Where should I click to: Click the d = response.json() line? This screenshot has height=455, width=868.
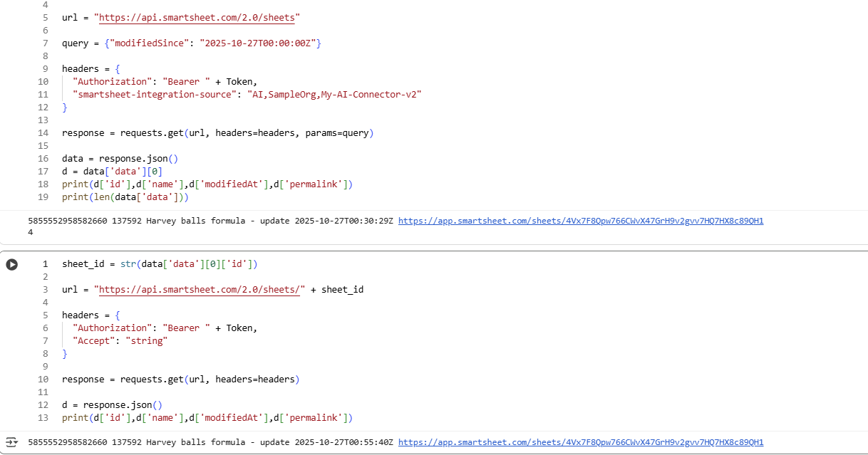pyautogui.click(x=112, y=405)
